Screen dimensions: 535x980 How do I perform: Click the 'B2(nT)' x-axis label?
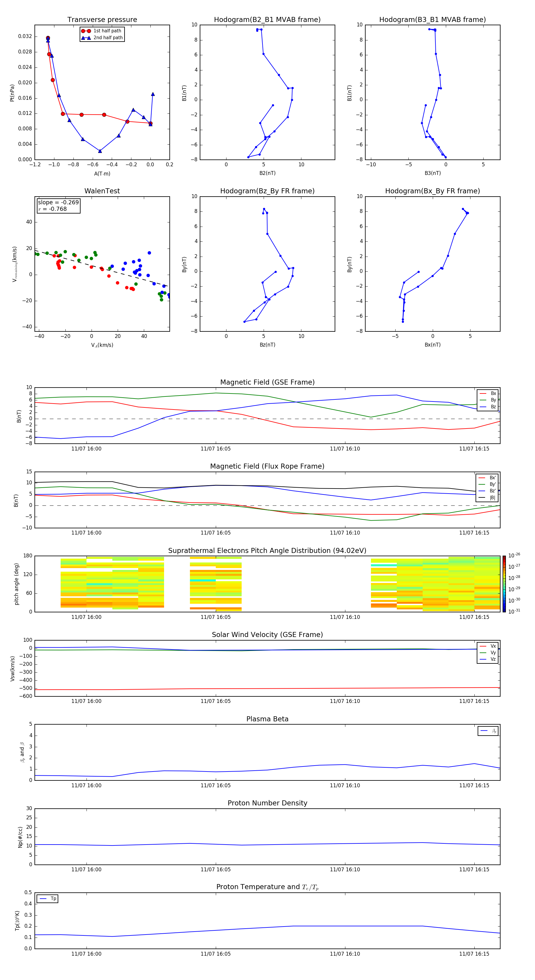[x=267, y=173]
